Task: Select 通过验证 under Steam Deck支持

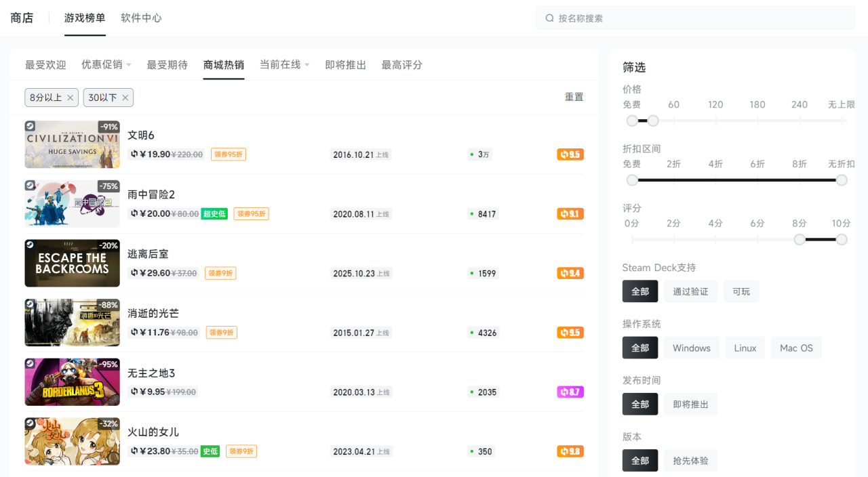Action: point(690,291)
